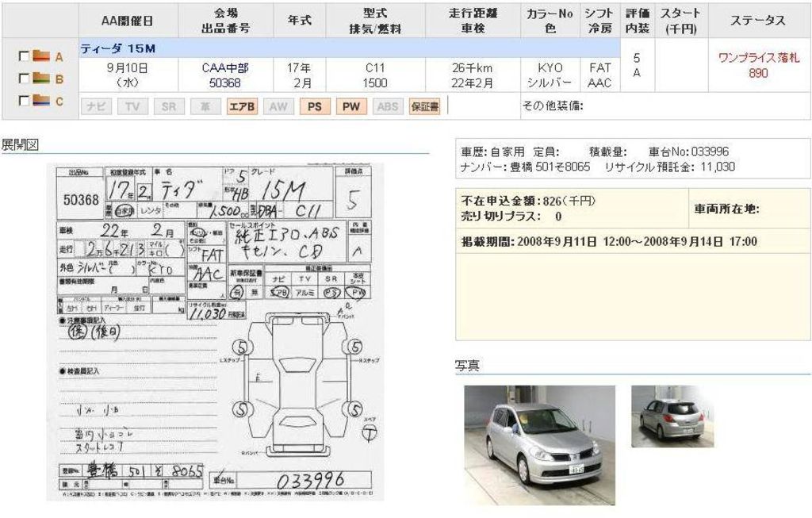Click the エアB equipment badge

[242, 106]
